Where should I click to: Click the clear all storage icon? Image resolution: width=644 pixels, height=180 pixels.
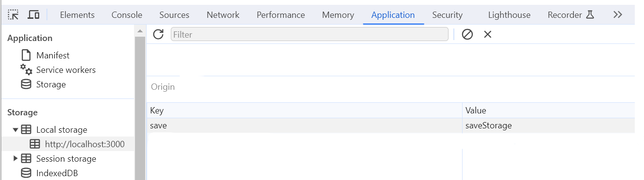467,34
